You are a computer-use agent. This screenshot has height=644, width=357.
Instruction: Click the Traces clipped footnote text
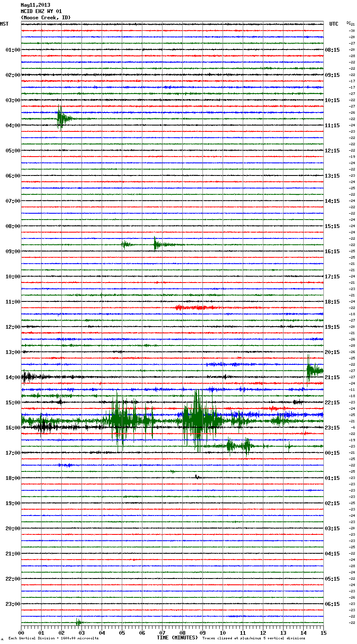[254, 638]
